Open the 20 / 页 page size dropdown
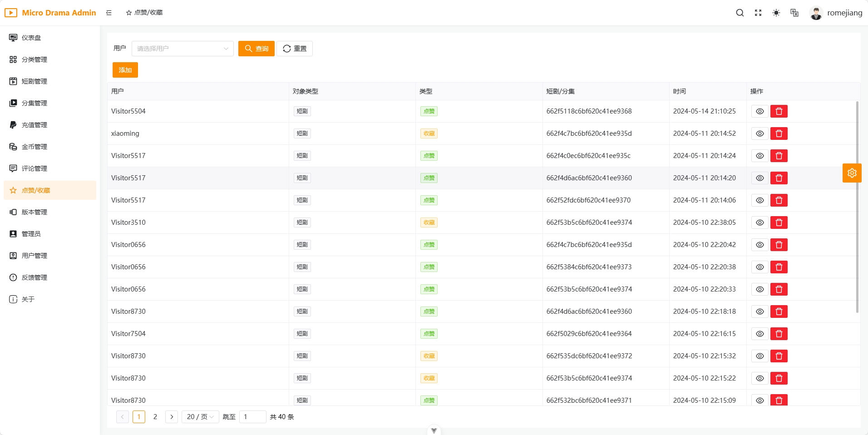The image size is (868, 435). (x=200, y=417)
